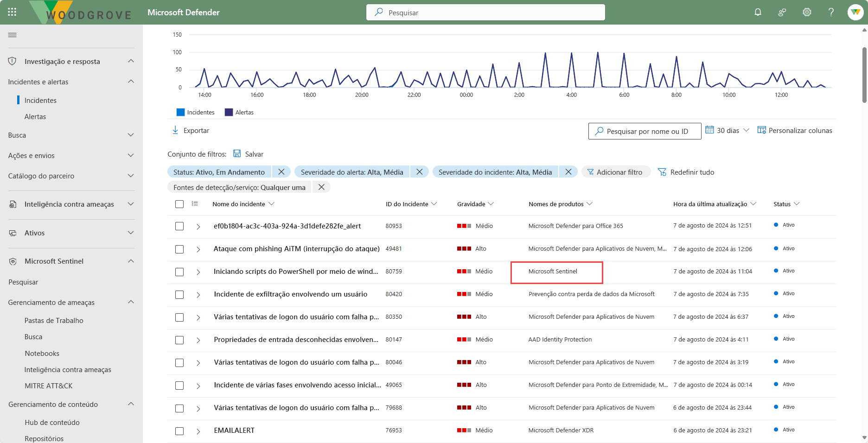Select checkbox for EMAILALERT incident
Screen dimensions: 868x443
pyautogui.click(x=179, y=430)
